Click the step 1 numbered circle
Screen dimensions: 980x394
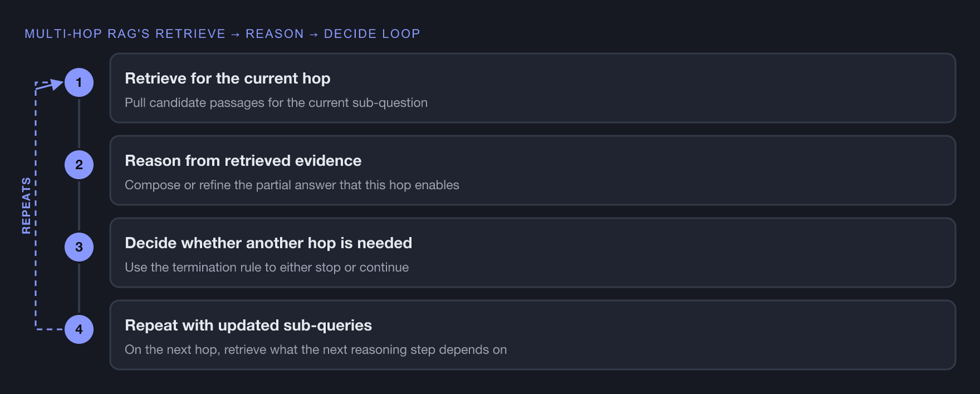click(79, 83)
